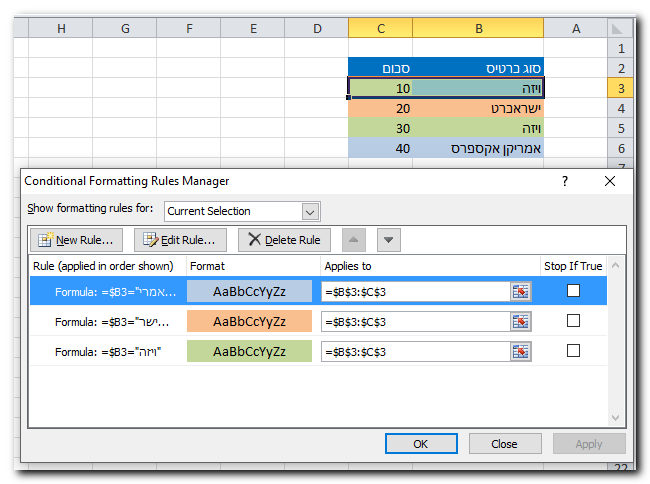Image resolution: width=650 pixels, height=484 pixels.
Task: Click range selector icon for third rule
Action: click(x=521, y=351)
